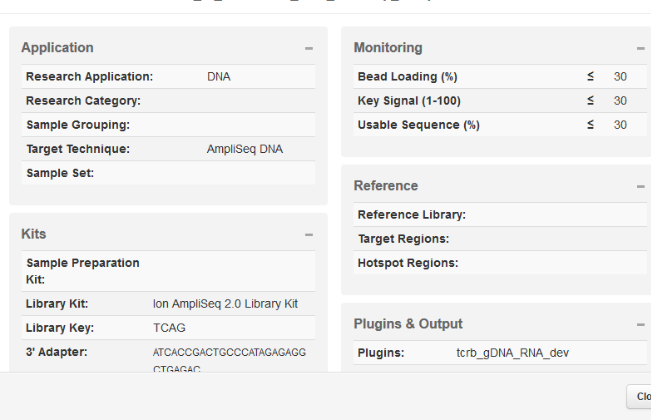Click the Sample Preparation Kit label
651x420 pixels.
[x=83, y=271]
